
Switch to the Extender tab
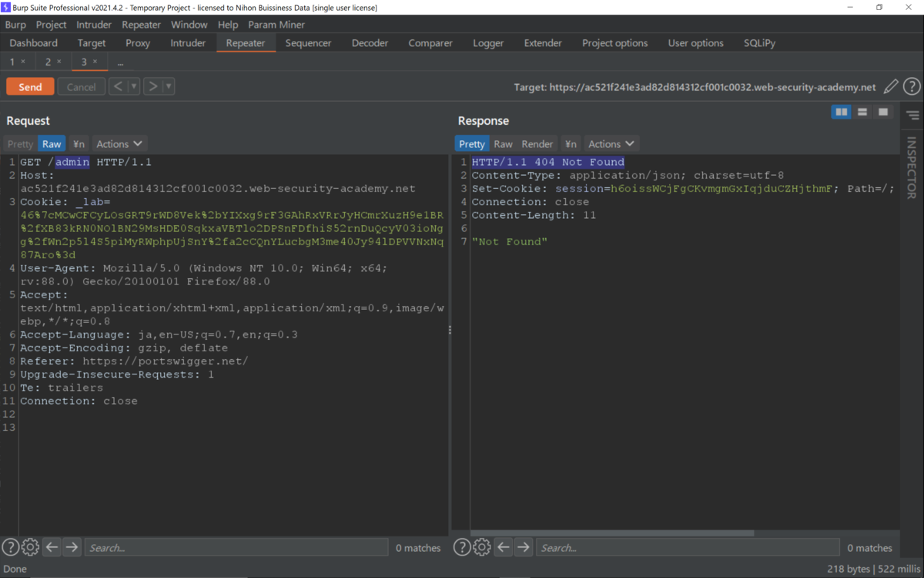pyautogui.click(x=543, y=43)
